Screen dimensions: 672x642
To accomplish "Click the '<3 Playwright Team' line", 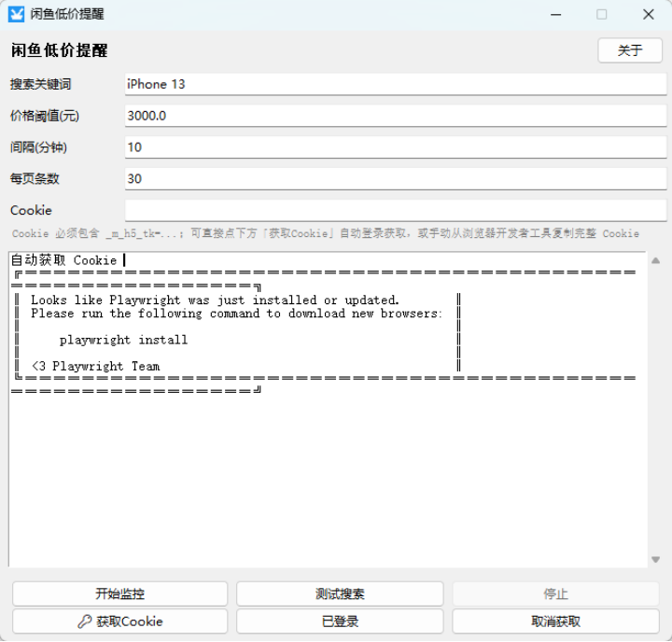I will click(x=95, y=367).
